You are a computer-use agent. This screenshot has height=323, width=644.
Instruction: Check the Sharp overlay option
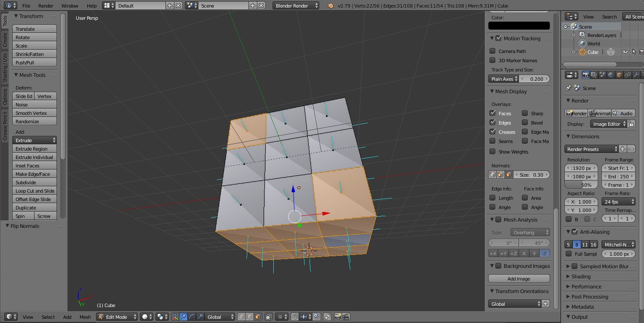(x=525, y=113)
